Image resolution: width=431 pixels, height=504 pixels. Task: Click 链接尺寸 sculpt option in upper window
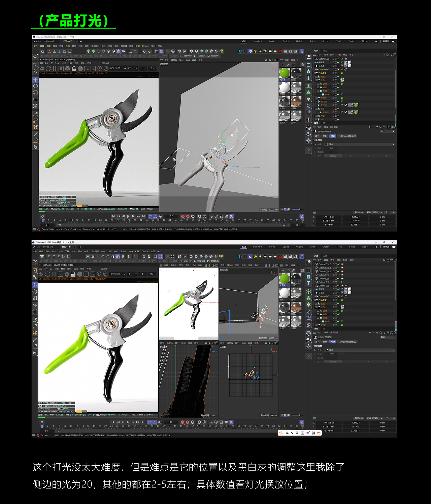click(186, 56)
